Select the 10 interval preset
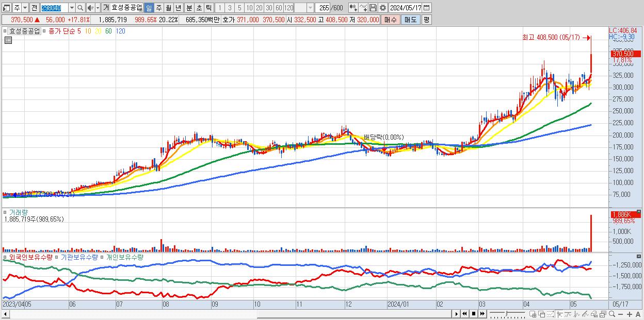This screenshot has width=644, height=320. [x=249, y=8]
